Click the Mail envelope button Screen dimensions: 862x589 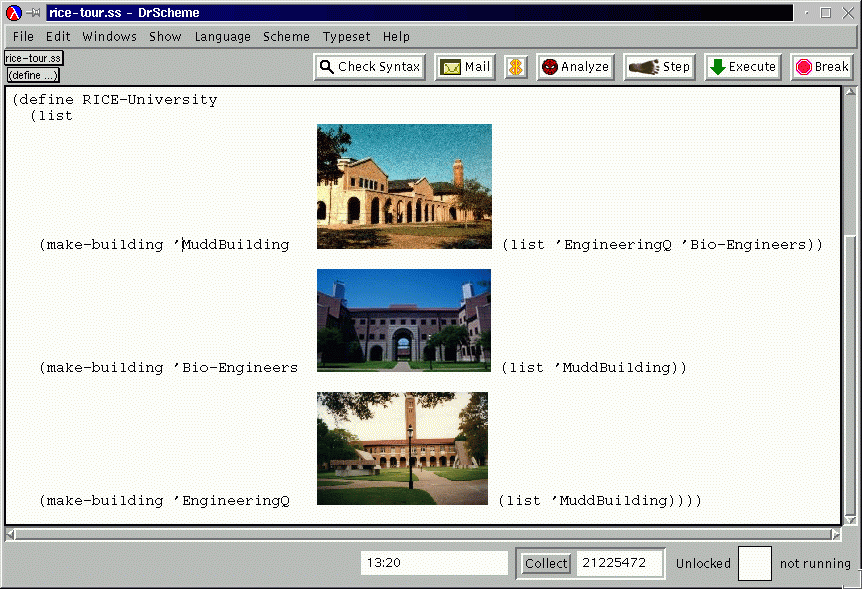(465, 67)
